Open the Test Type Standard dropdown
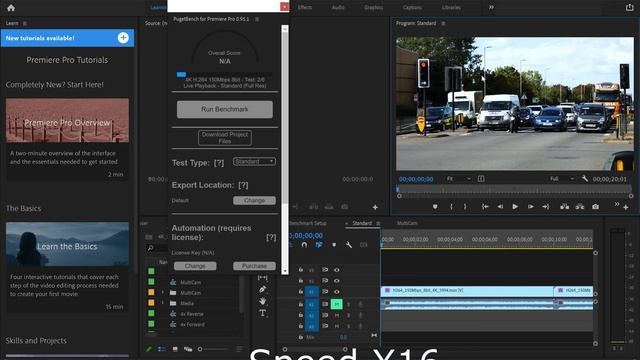640x360 pixels. (254, 162)
